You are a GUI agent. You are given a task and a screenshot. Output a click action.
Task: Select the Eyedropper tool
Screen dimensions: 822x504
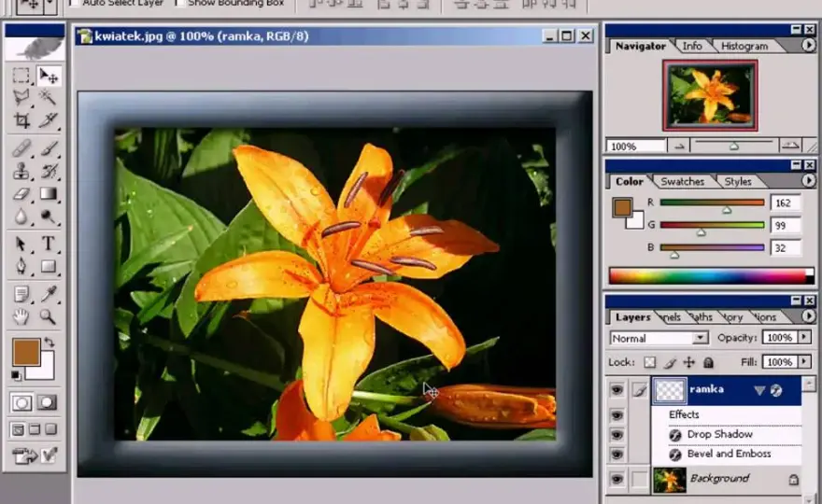click(49, 294)
